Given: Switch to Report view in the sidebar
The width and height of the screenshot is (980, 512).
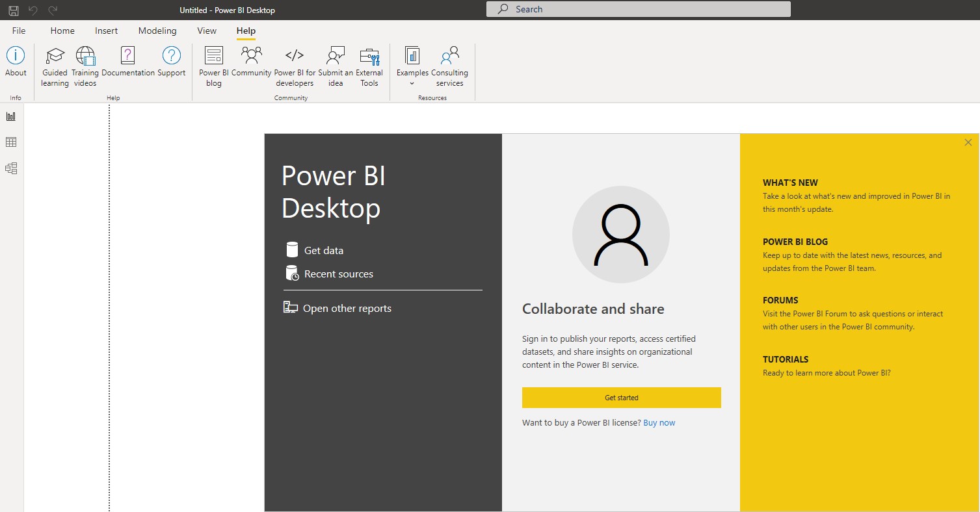Looking at the screenshot, I should click(11, 116).
